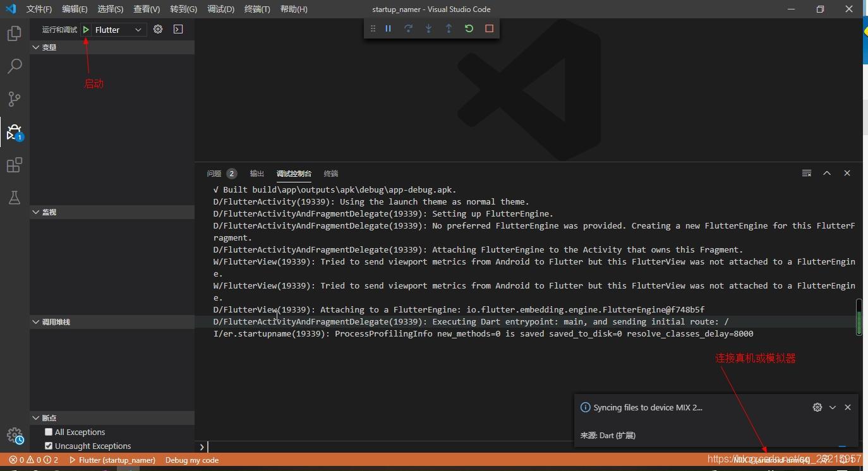The width and height of the screenshot is (868, 471).
Task: Open the Manage gear in activity bar
Action: point(15,436)
